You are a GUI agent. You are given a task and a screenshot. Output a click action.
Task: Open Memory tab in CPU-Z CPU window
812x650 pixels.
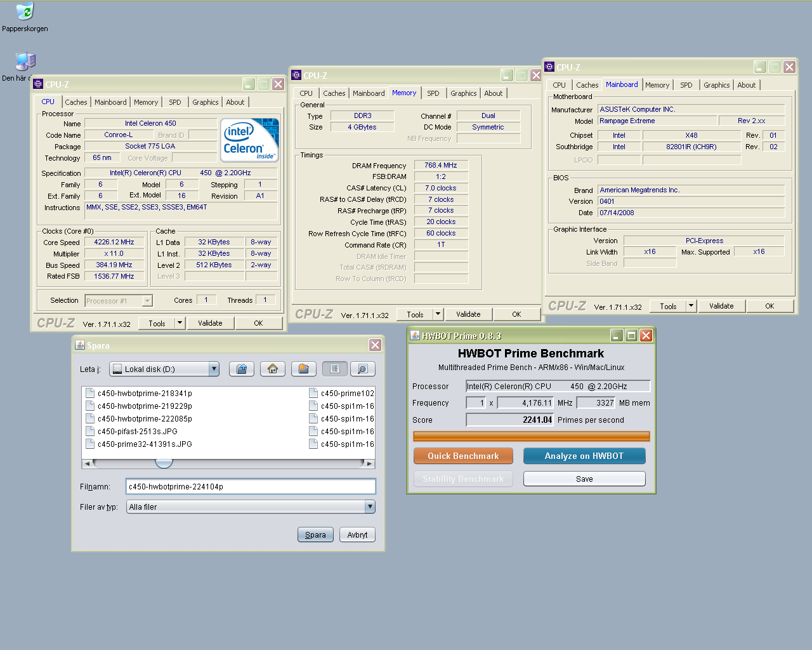tap(146, 102)
